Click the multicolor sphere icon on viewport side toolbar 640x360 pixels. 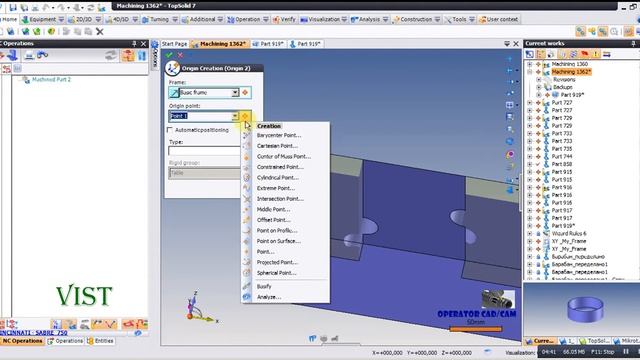510,154
